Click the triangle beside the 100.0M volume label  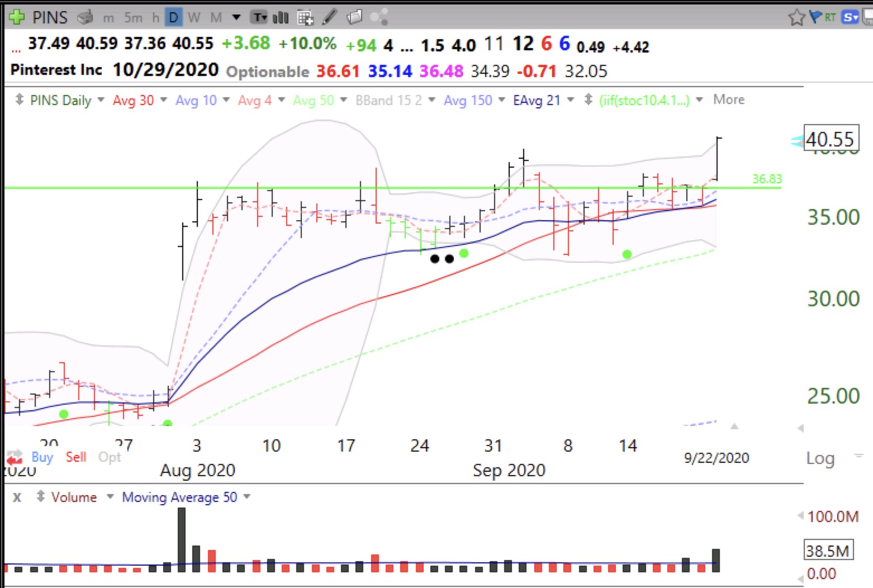[x=800, y=515]
